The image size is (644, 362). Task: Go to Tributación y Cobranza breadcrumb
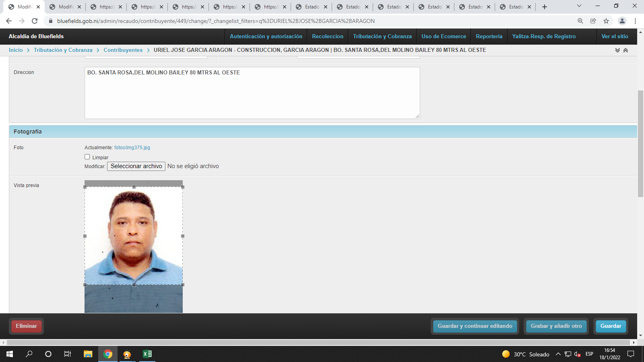pyautogui.click(x=63, y=50)
